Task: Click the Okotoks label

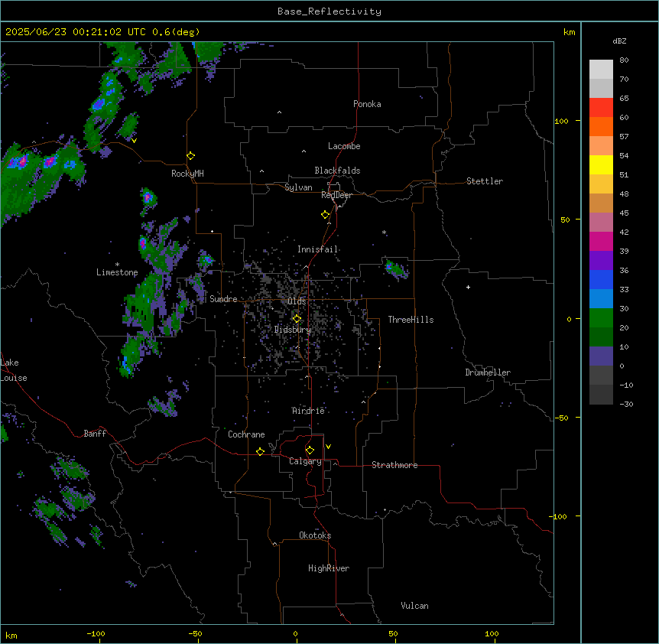Action: pos(315,535)
